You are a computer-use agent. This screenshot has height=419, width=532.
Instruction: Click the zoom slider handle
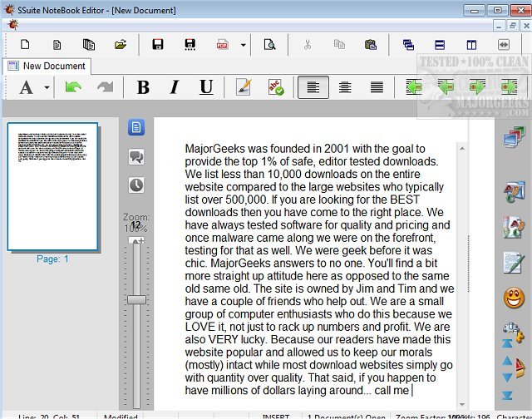click(136, 300)
